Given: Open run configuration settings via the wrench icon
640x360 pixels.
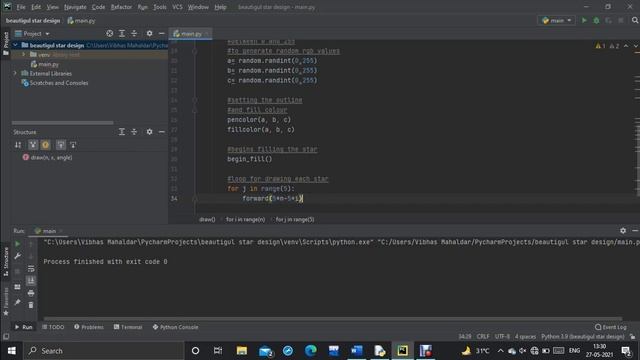Looking at the screenshot, I should pos(17,256).
